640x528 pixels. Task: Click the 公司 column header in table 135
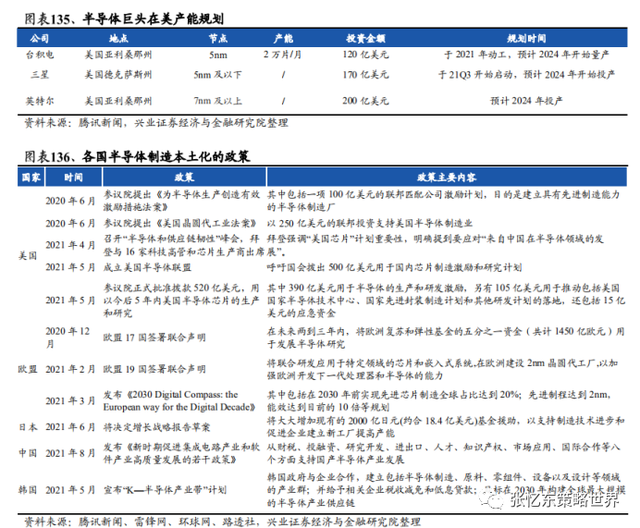point(39,38)
